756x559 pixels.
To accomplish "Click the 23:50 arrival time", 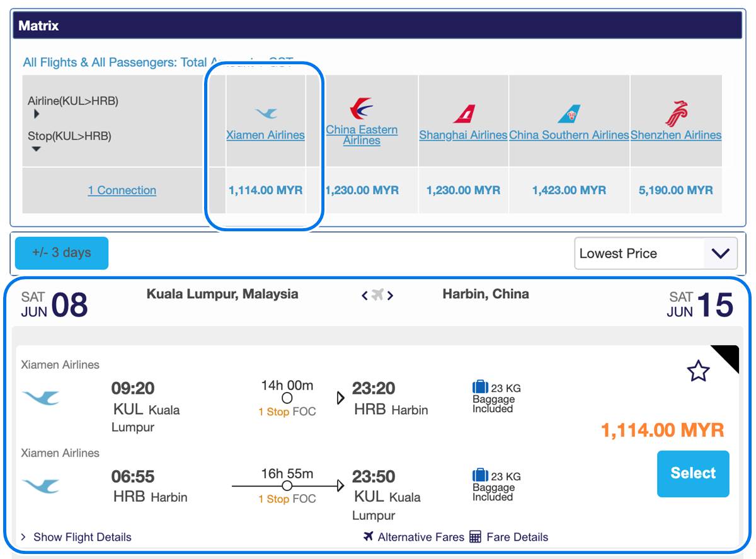I will click(x=374, y=476).
